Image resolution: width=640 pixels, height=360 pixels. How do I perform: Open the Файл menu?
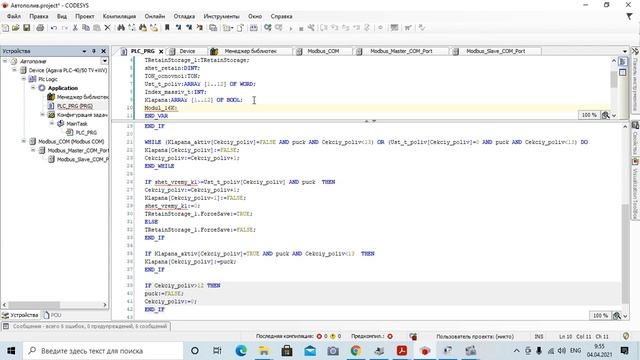pos(14,16)
